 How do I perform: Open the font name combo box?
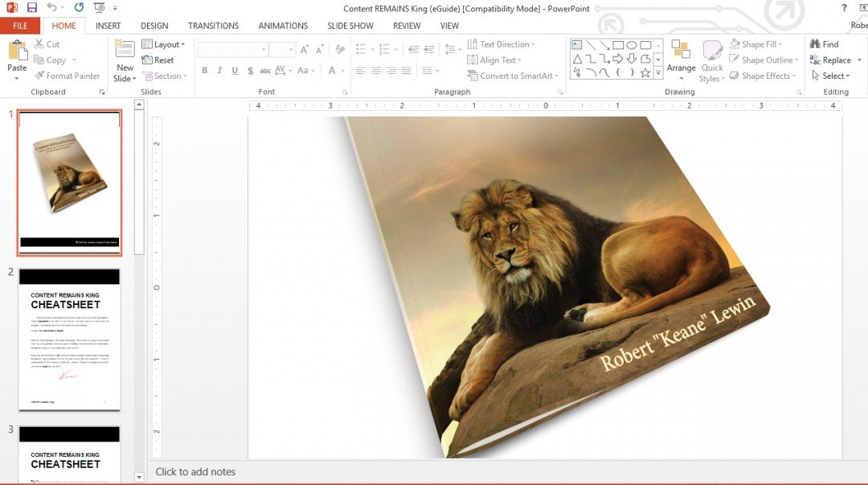[x=233, y=50]
